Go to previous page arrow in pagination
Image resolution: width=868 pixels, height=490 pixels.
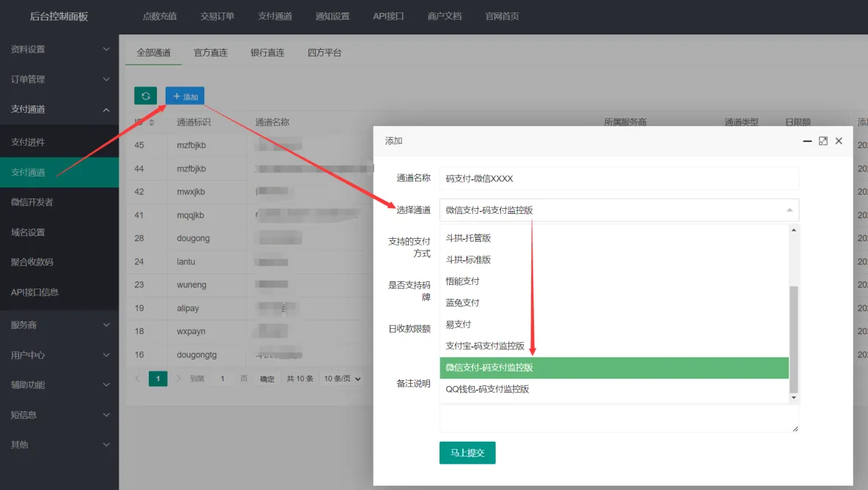(138, 379)
